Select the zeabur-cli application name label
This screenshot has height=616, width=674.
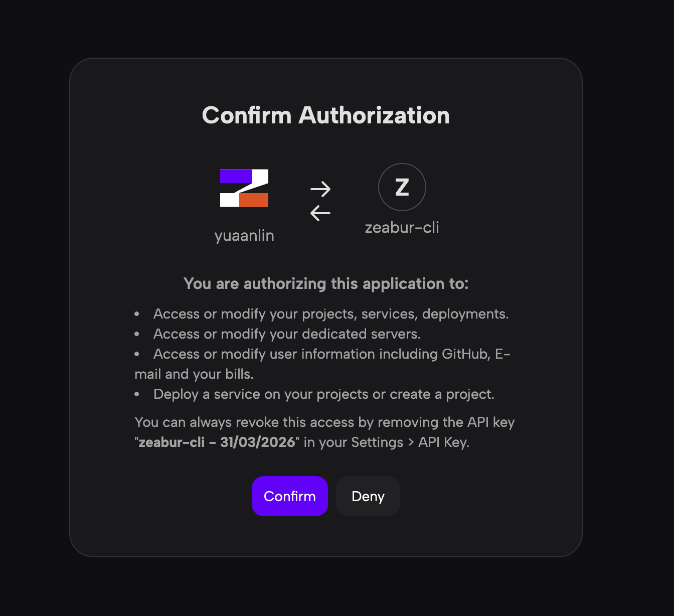click(402, 227)
